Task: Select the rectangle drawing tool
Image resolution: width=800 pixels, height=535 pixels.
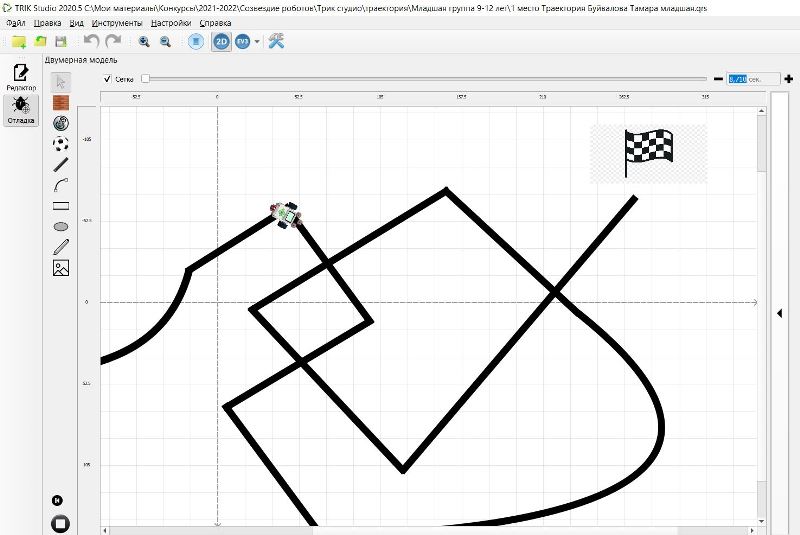Action: [61, 205]
